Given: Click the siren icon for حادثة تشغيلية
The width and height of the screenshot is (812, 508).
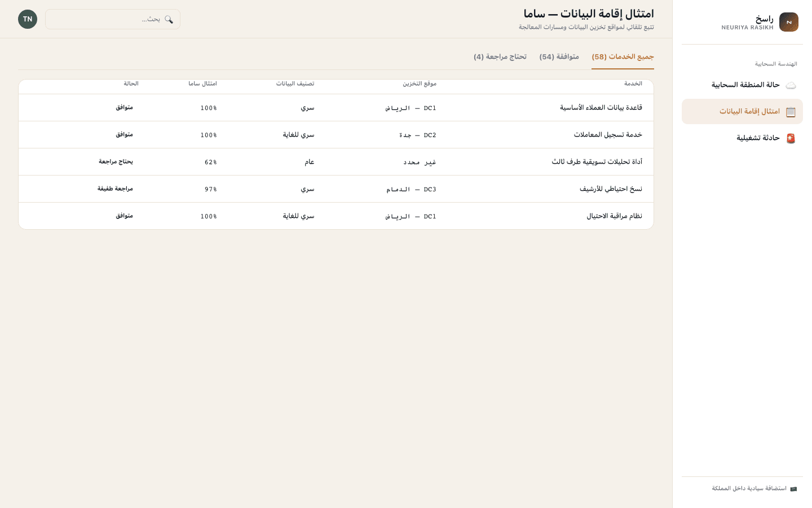Looking at the screenshot, I should tap(791, 138).
